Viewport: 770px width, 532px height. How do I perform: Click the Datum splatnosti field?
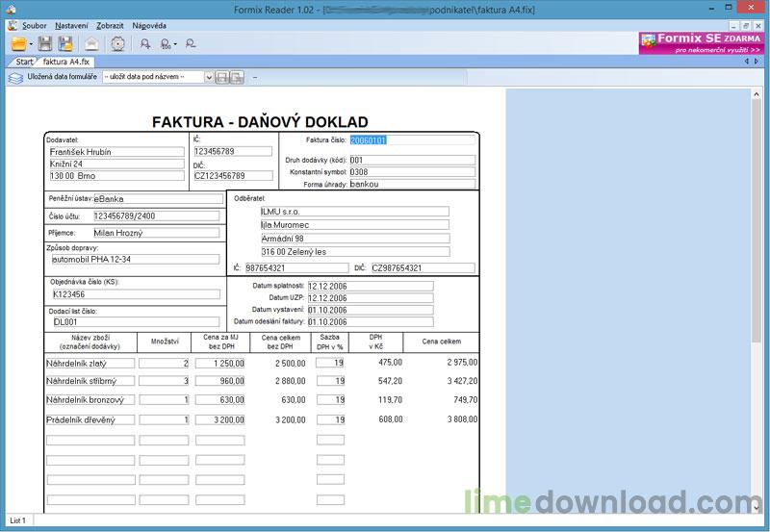click(x=371, y=286)
